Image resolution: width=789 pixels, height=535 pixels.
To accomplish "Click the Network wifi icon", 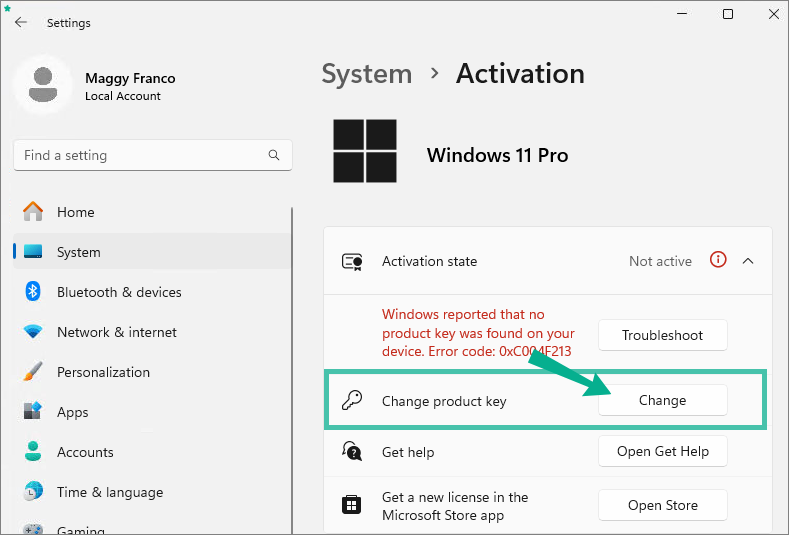I will coord(33,332).
